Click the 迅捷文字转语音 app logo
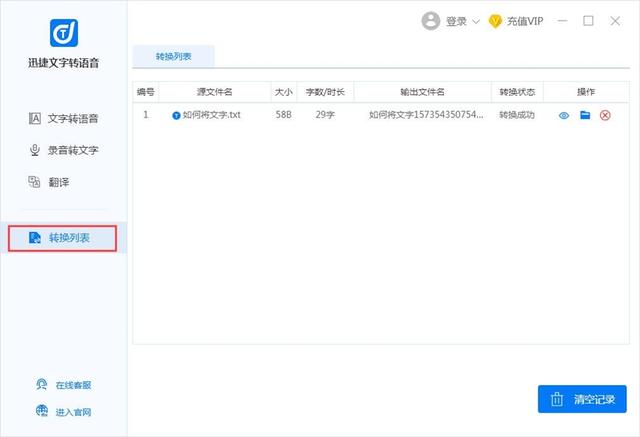This screenshot has width=640, height=437. [x=64, y=33]
